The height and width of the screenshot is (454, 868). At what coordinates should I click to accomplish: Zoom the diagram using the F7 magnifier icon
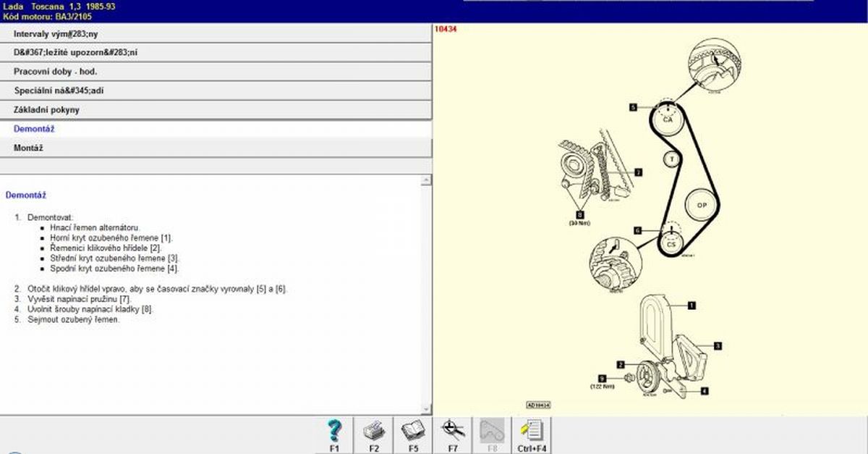pos(453,432)
